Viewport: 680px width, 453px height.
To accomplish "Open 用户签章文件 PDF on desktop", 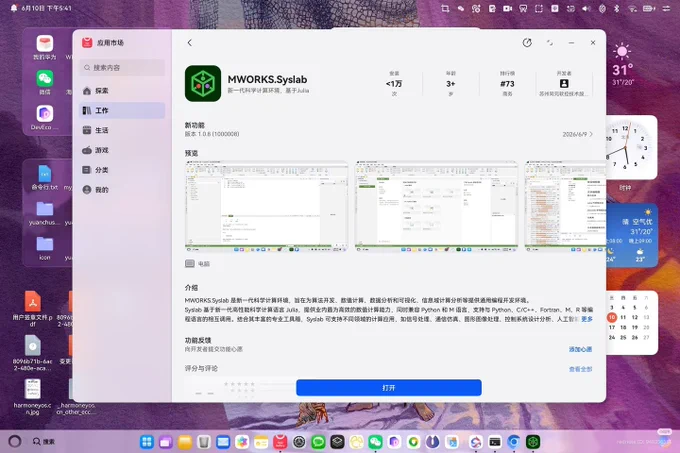I will tap(33, 308).
